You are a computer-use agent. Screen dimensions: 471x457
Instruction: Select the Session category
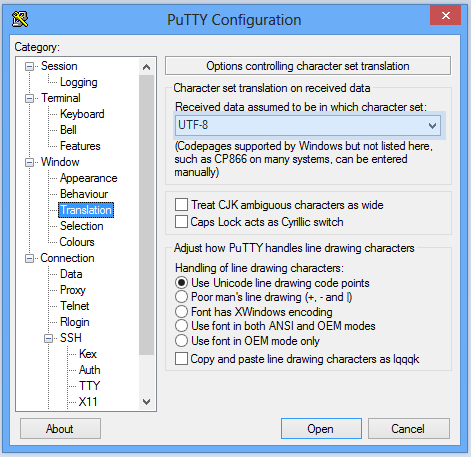(59, 66)
